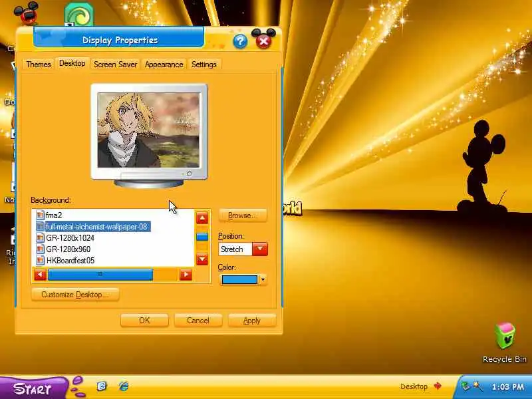Click the horizontal scroll right arrow
The width and height of the screenshot is (532, 399).
pyautogui.click(x=186, y=275)
